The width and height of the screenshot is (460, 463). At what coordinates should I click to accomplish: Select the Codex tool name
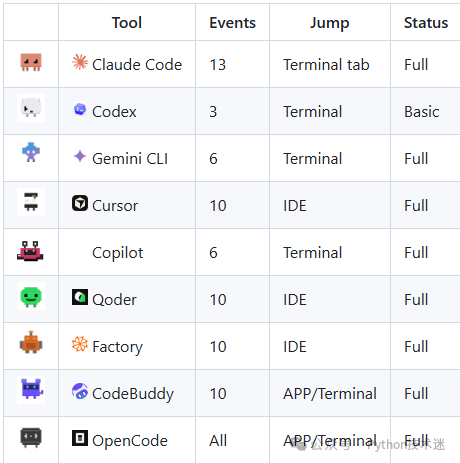(x=114, y=112)
